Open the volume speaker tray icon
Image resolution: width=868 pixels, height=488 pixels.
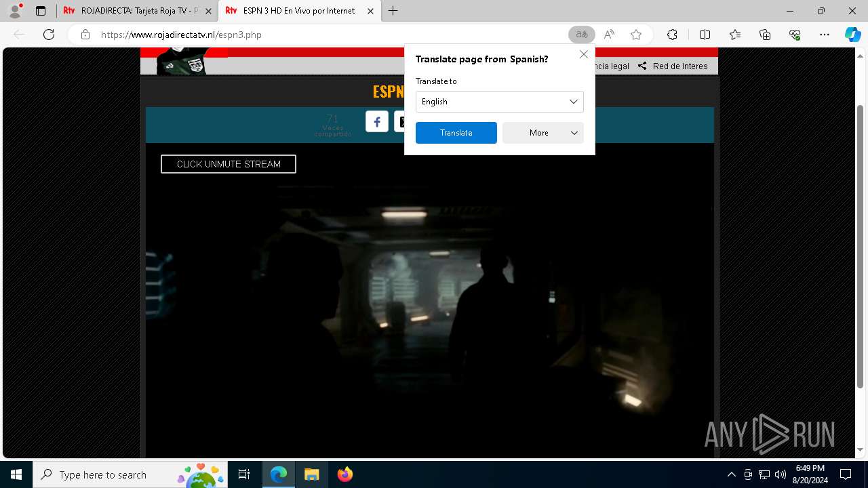click(781, 474)
